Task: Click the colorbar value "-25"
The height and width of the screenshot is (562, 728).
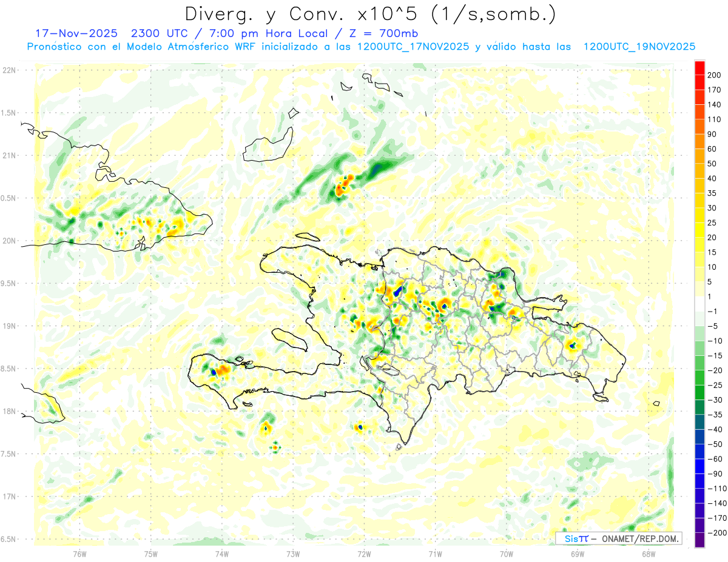Action: click(715, 385)
